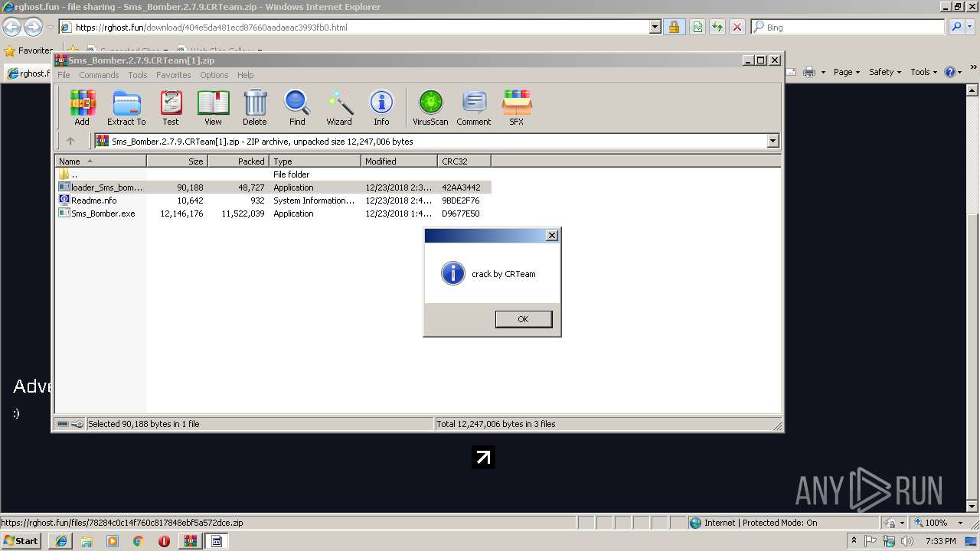
Task: Click the Start button
Action: point(21,541)
